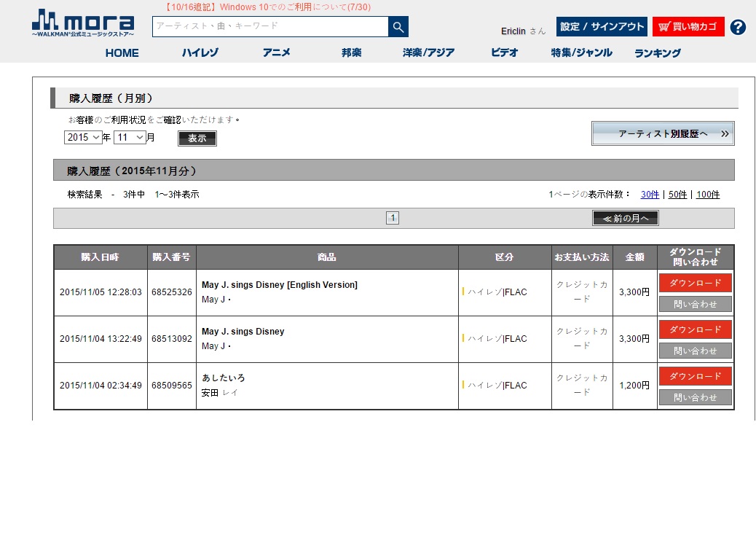Show 50件 per page
Image resolution: width=756 pixels, height=535 pixels.
click(x=677, y=195)
